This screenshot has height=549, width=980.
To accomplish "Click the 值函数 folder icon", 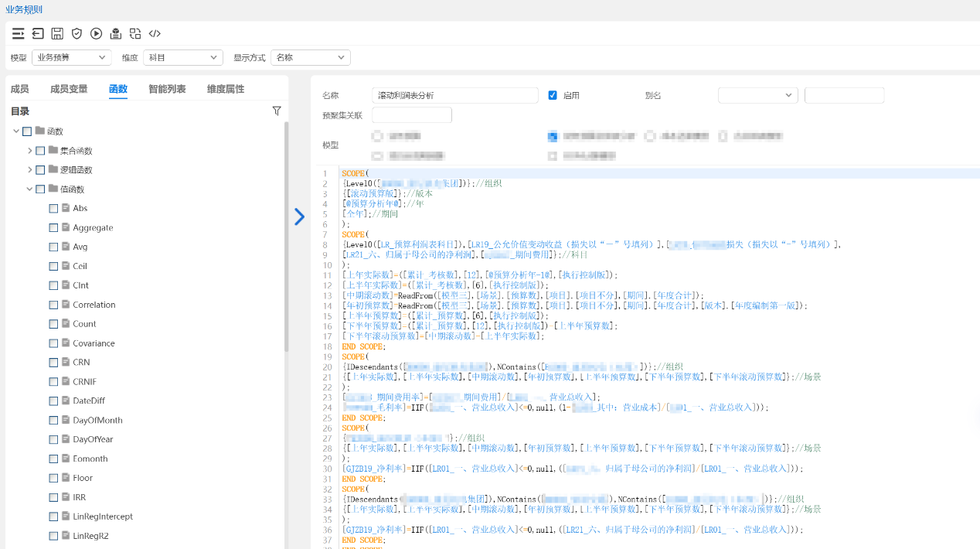I will point(53,189).
